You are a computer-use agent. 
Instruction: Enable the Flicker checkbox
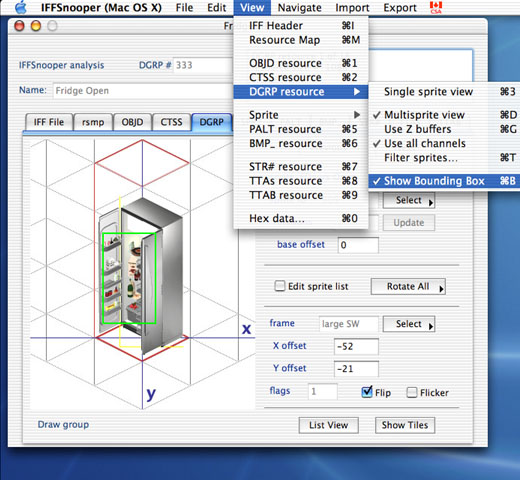(412, 393)
